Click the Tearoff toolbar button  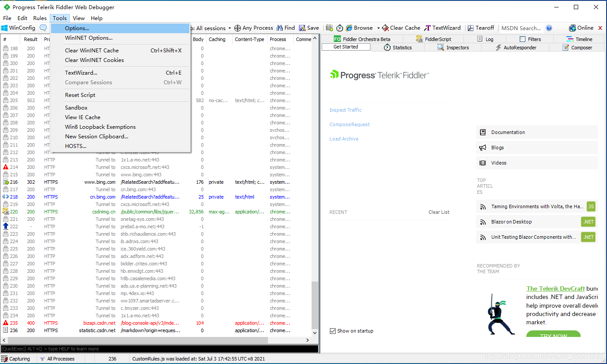481,28
